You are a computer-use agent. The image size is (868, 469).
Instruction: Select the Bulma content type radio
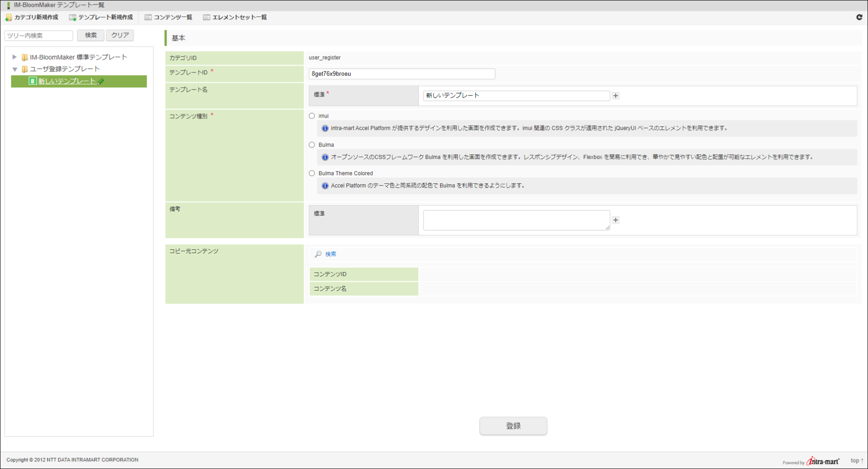(312, 145)
